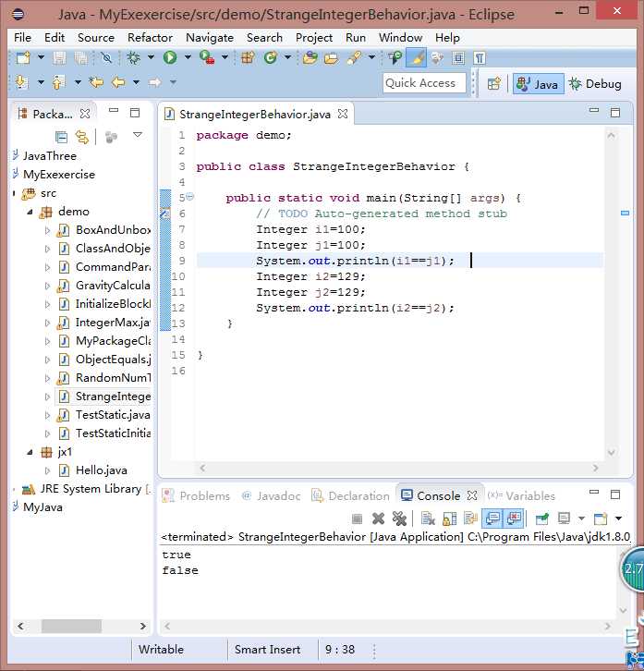This screenshot has height=671, width=644.
Task: Toggle Skip All Breakpoints
Action: pyautogui.click(x=106, y=57)
